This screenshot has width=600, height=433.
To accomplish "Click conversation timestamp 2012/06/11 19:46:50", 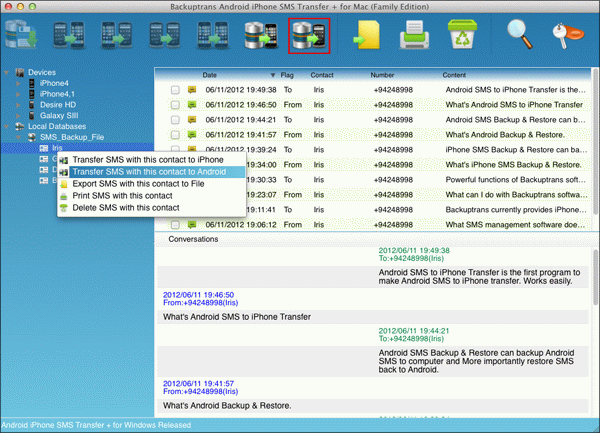I will point(198,295).
